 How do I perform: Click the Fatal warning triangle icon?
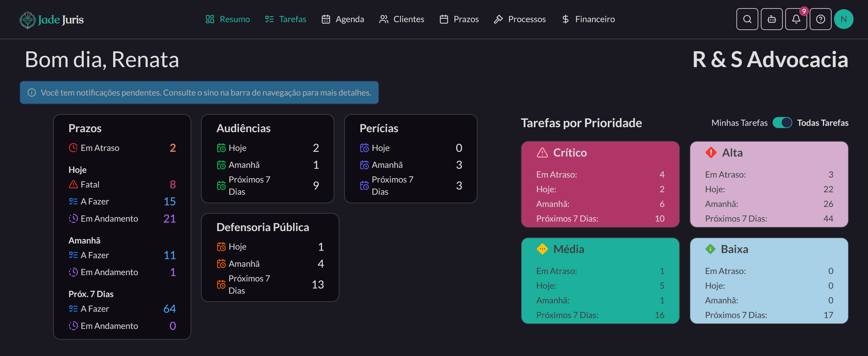tap(73, 184)
